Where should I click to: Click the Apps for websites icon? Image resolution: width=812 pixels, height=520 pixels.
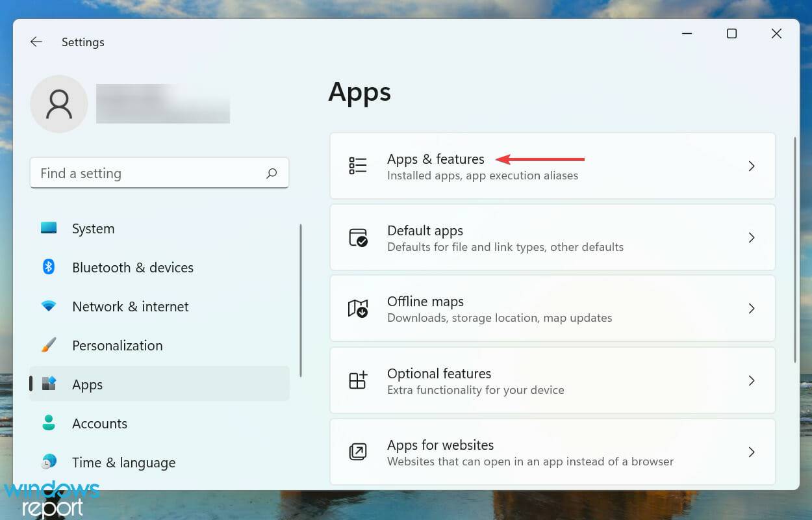[358, 452]
